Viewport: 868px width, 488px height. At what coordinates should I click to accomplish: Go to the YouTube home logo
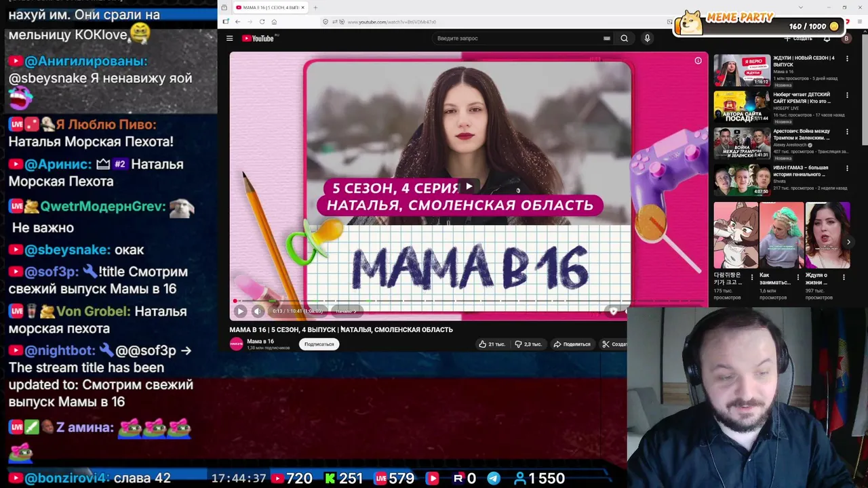(258, 39)
